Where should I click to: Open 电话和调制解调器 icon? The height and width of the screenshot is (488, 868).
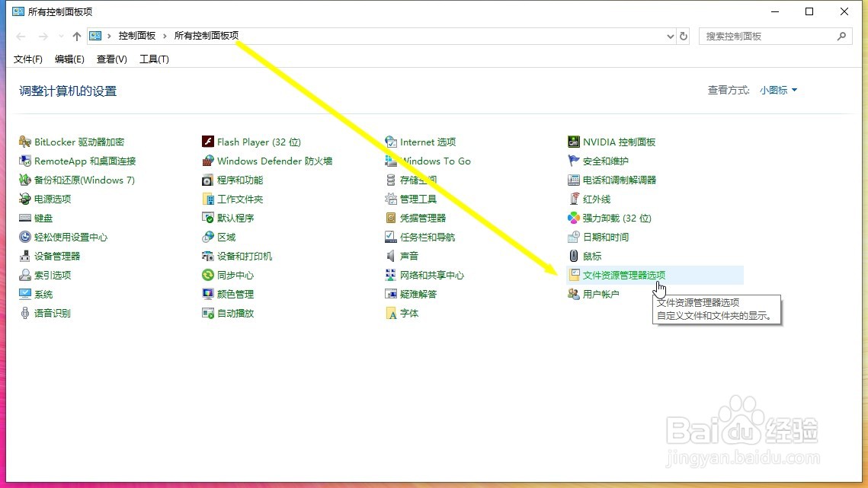click(574, 180)
